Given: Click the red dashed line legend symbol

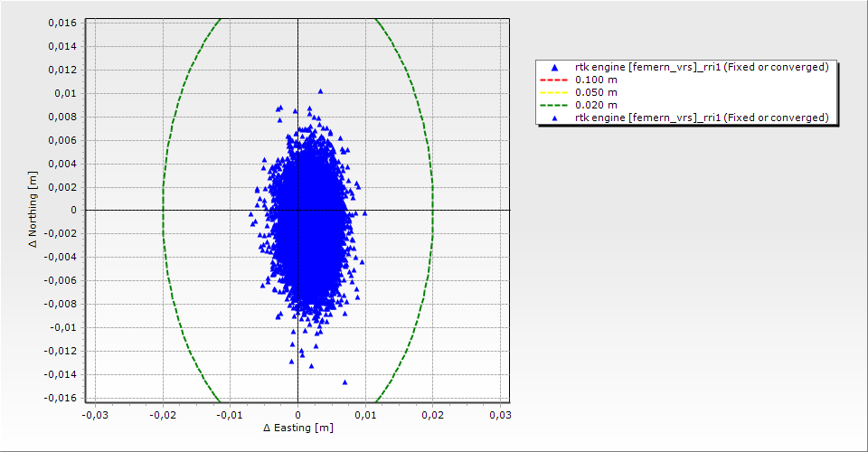Looking at the screenshot, I should [554, 80].
